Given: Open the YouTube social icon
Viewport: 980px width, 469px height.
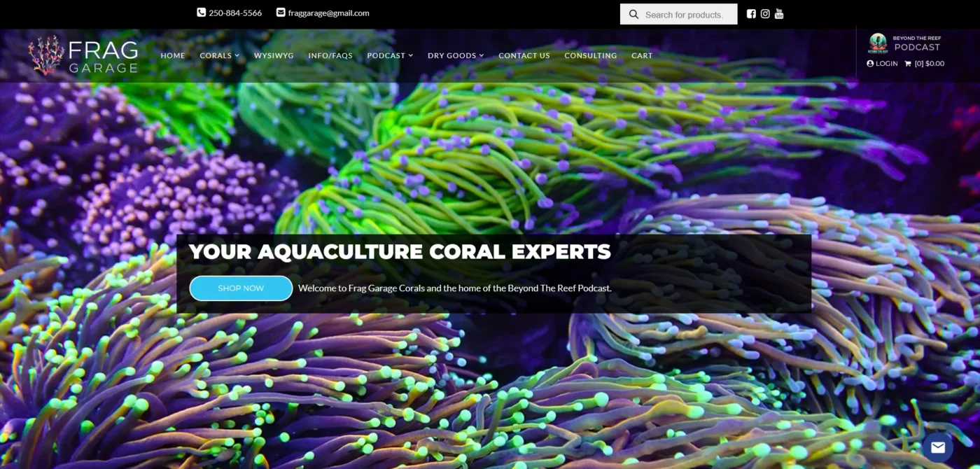Looking at the screenshot, I should point(779,14).
